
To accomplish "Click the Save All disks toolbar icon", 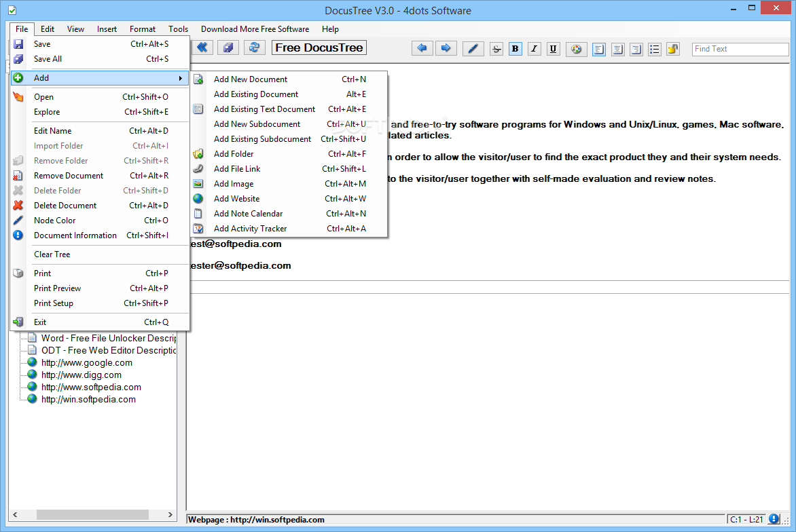I will 228,47.
